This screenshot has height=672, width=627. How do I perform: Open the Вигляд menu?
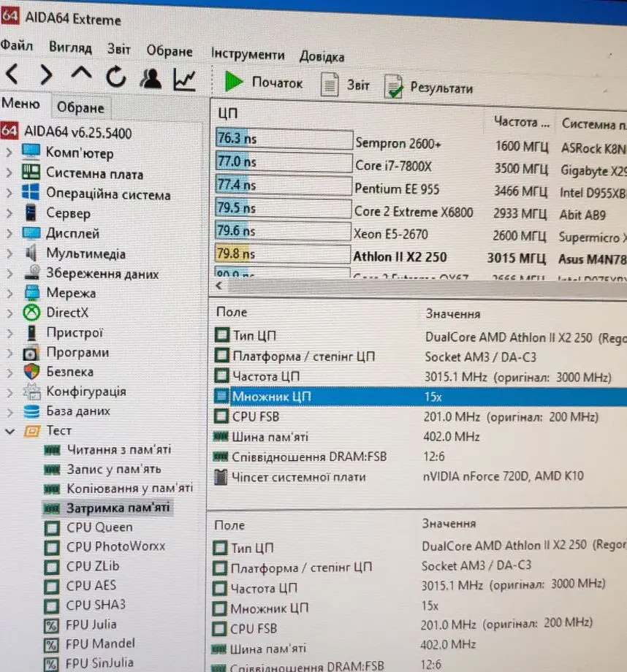(x=70, y=47)
